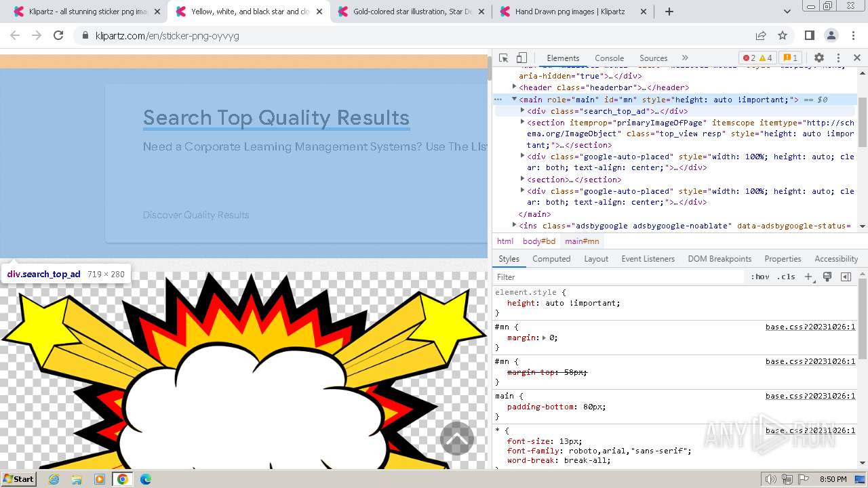Expand the section primaryImageOfPage node
This screenshot has width=868, height=488.
coord(523,122)
